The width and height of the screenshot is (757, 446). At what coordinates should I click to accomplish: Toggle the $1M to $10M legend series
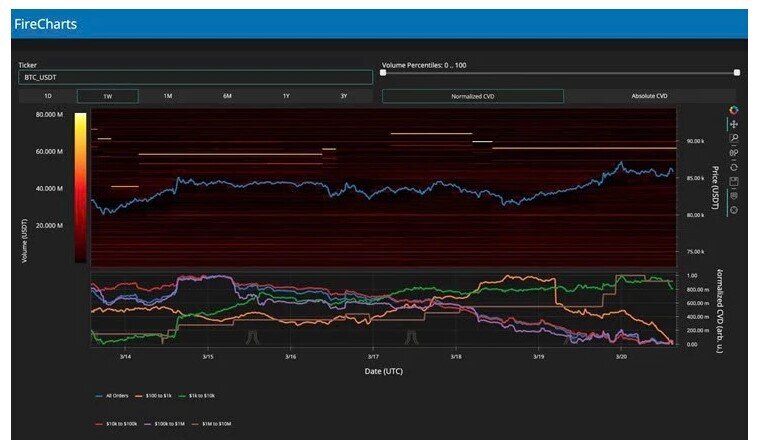[x=211, y=424]
